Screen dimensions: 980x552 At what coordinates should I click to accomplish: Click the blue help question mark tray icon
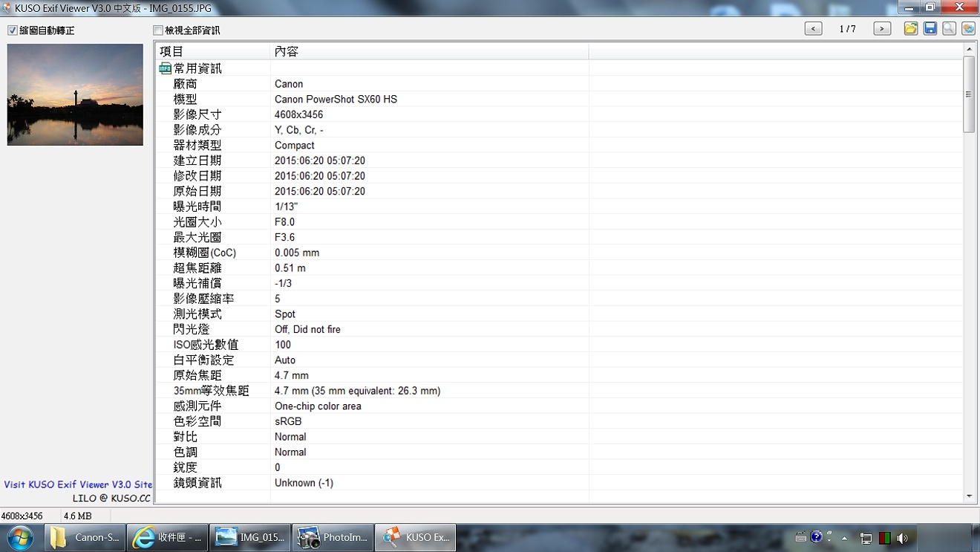click(x=817, y=536)
